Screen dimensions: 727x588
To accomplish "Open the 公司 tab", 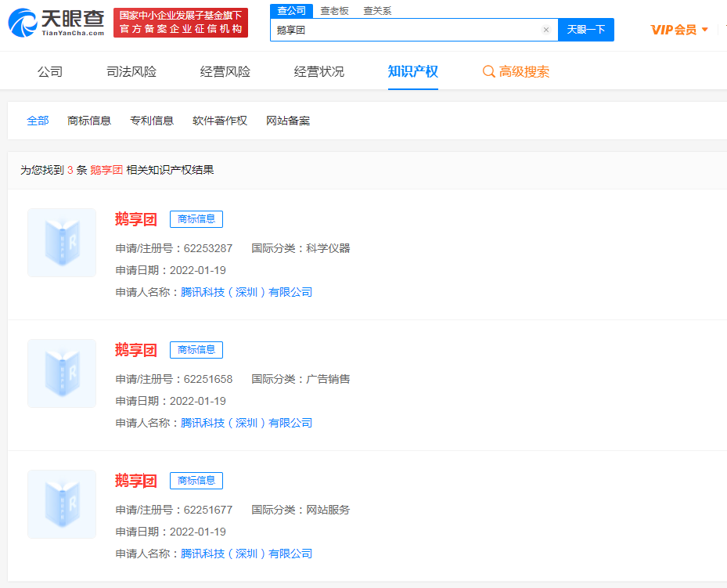I will click(x=50, y=72).
